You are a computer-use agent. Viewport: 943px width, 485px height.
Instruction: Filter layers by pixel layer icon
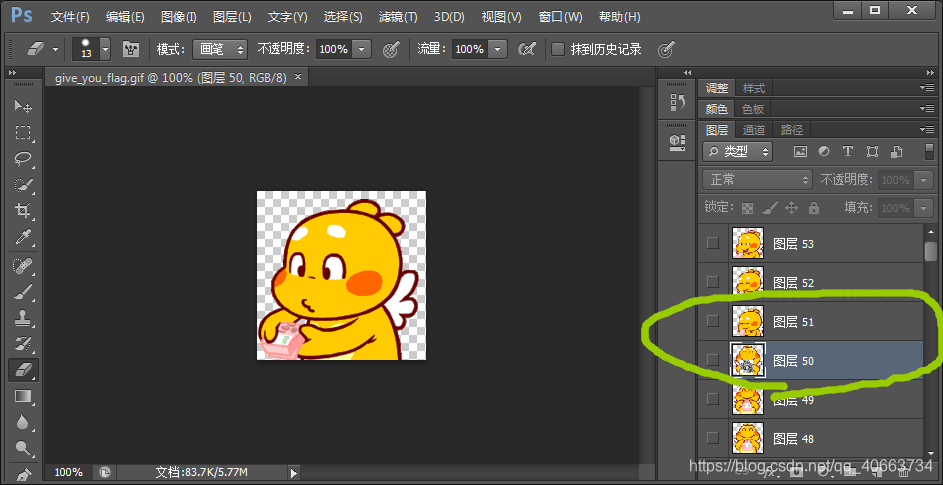tap(800, 152)
